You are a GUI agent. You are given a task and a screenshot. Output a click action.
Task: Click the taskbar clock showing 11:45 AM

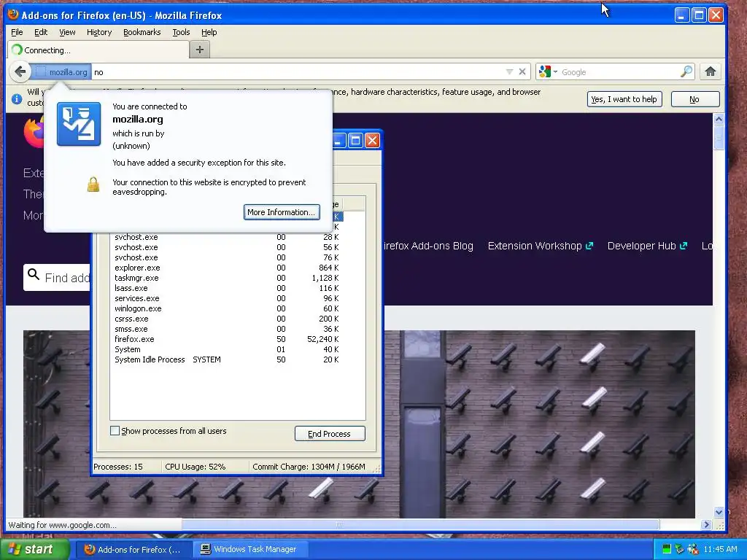coord(720,550)
